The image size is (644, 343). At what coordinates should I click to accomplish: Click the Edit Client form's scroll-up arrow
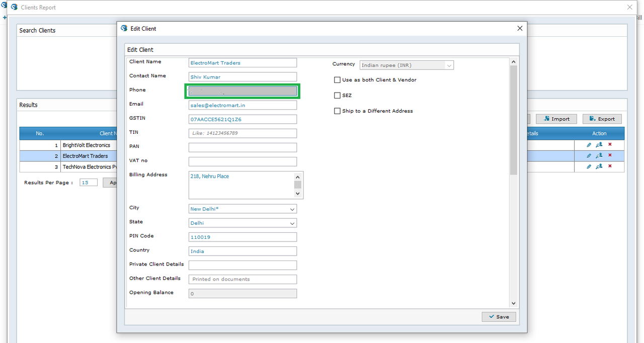click(x=513, y=62)
